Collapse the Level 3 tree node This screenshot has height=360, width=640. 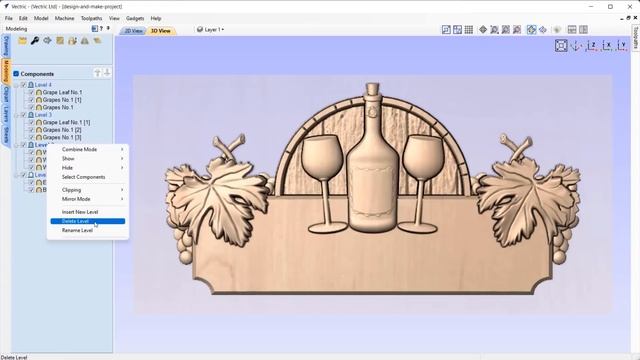click(17, 115)
